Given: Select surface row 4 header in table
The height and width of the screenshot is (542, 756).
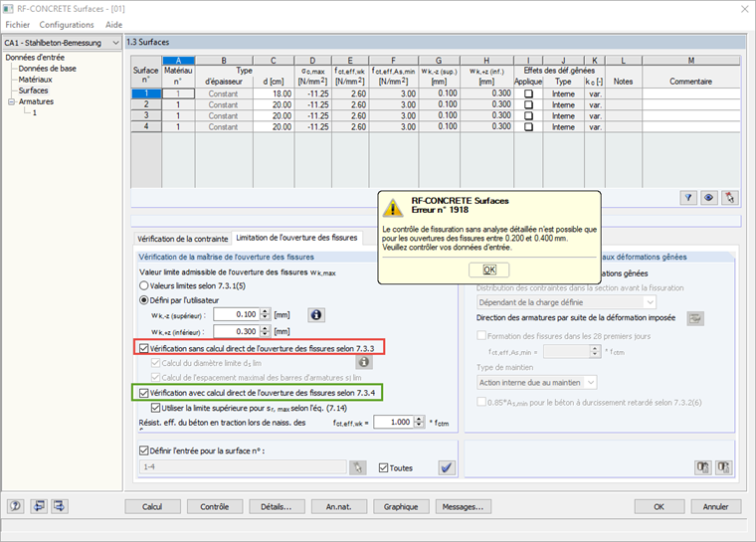Looking at the screenshot, I should [146, 127].
